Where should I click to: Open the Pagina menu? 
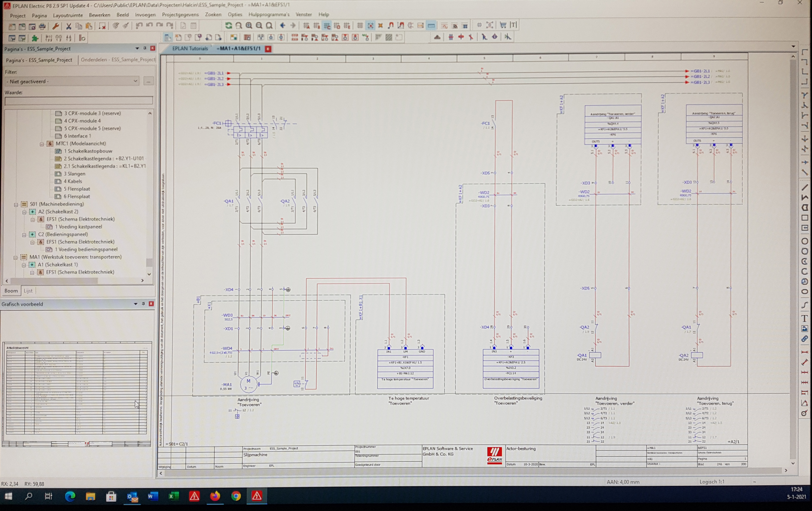click(x=39, y=15)
